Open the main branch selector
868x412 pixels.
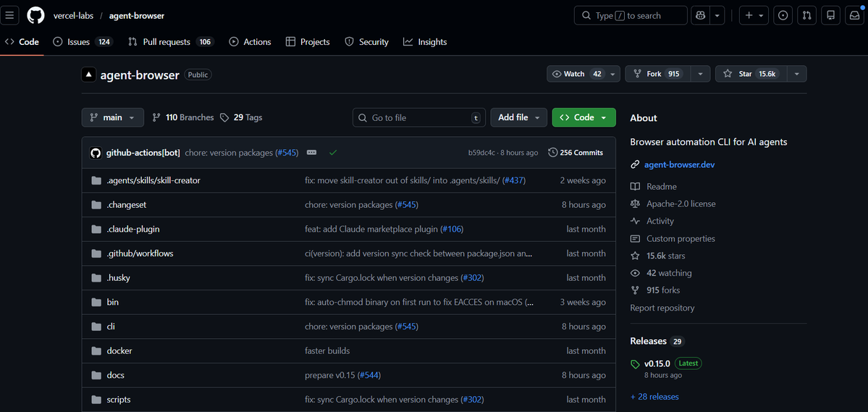(112, 117)
